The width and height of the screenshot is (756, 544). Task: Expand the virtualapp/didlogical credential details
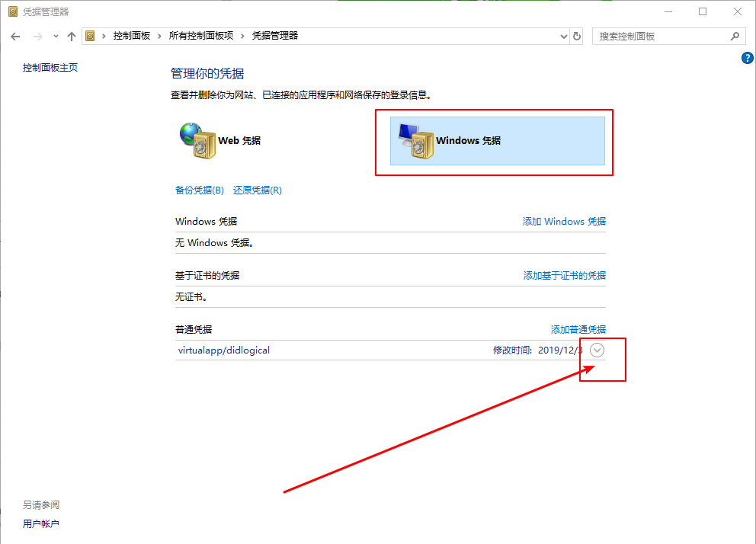(597, 350)
